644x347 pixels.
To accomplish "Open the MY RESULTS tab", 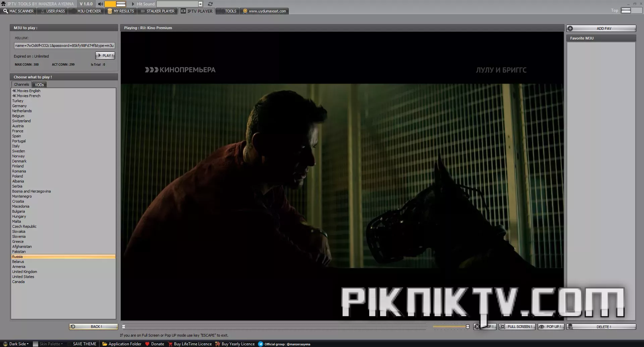I will point(121,11).
